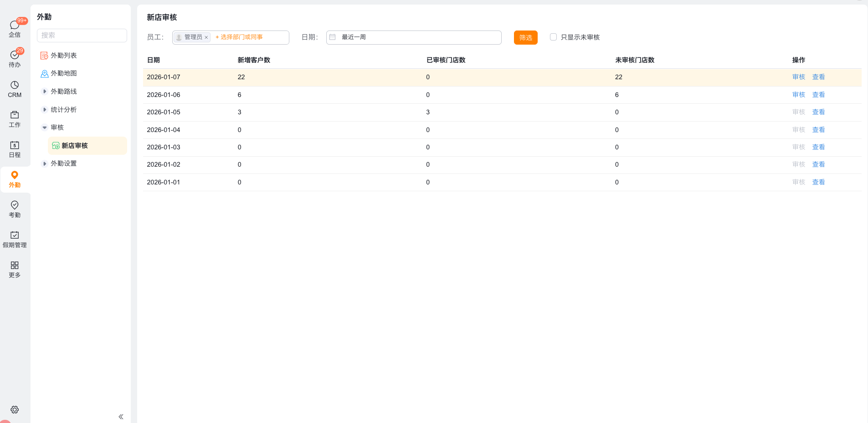This screenshot has width=868, height=423.
Task: Click the 新店审核 page title
Action: click(162, 17)
